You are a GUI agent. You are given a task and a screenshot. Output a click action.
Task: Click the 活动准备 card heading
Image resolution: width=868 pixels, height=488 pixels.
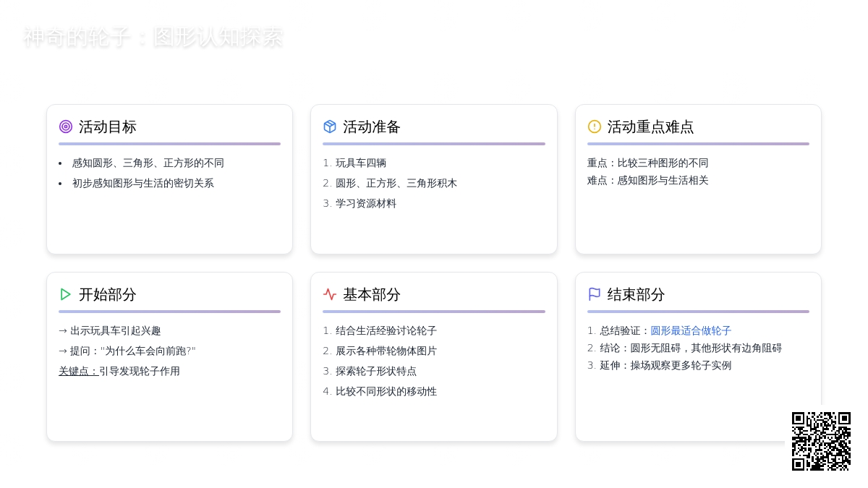pos(372,127)
